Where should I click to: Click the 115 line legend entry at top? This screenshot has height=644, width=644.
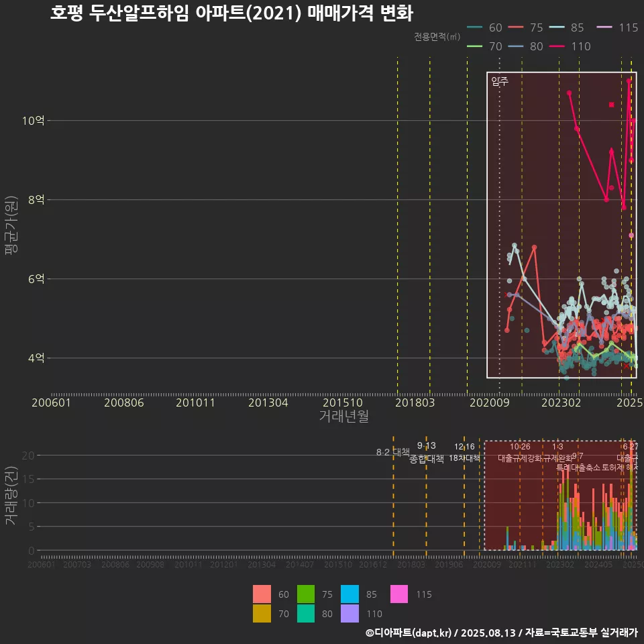pos(617,28)
